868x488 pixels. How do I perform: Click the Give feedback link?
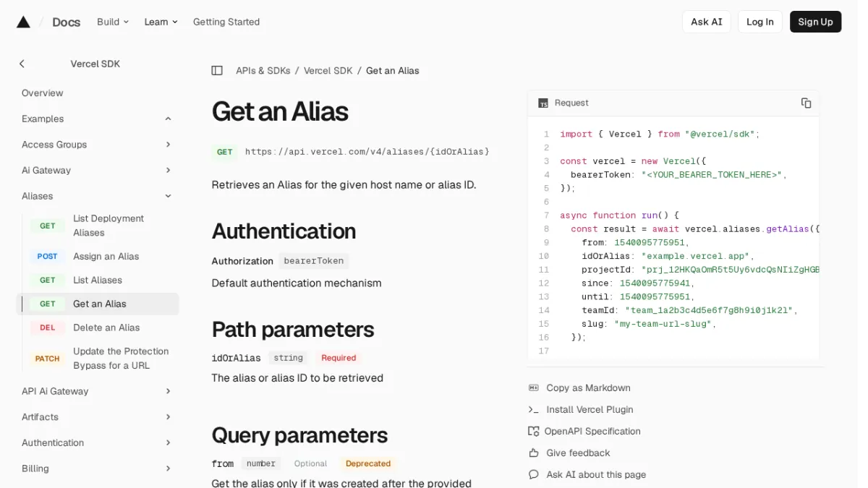pos(578,453)
